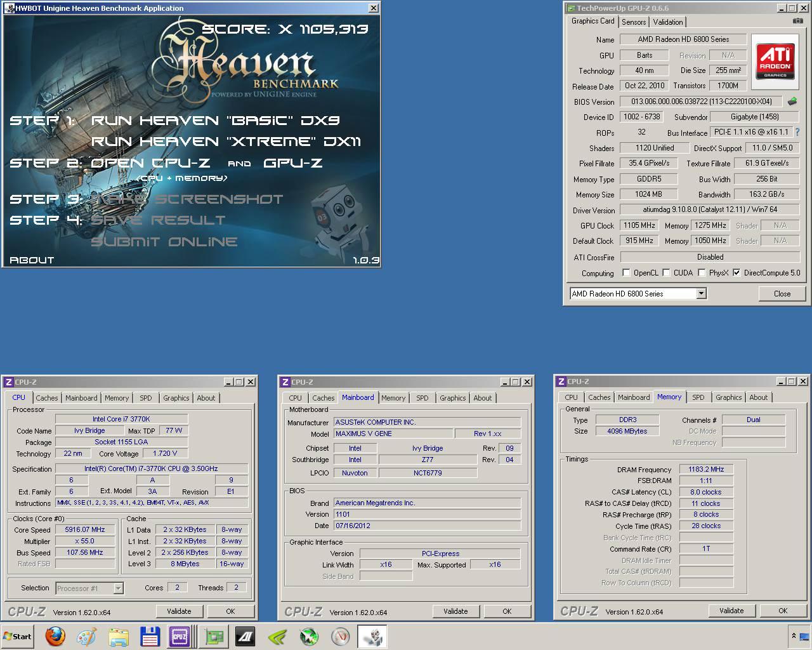This screenshot has height=650, width=812.
Task: Click the GPU Clock 1105 MHz field
Action: coord(639,225)
